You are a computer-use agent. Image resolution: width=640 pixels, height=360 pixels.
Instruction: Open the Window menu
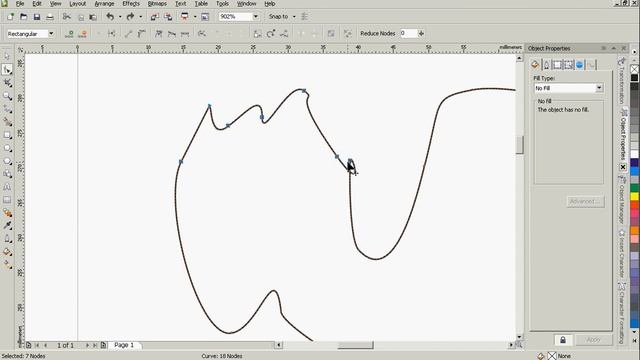point(247,4)
